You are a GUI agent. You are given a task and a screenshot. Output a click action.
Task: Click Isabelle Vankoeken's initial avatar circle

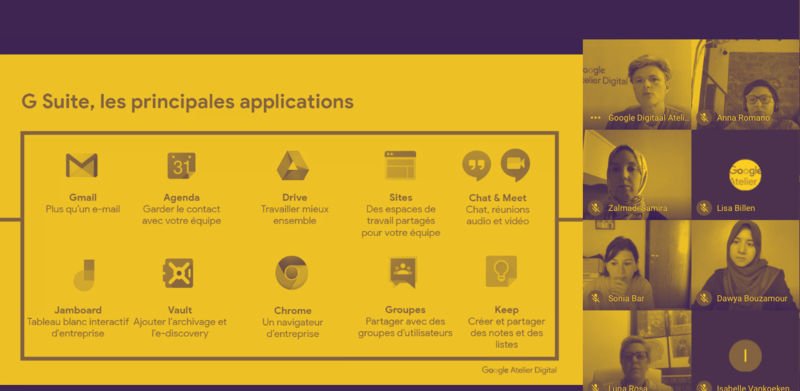[x=745, y=355]
